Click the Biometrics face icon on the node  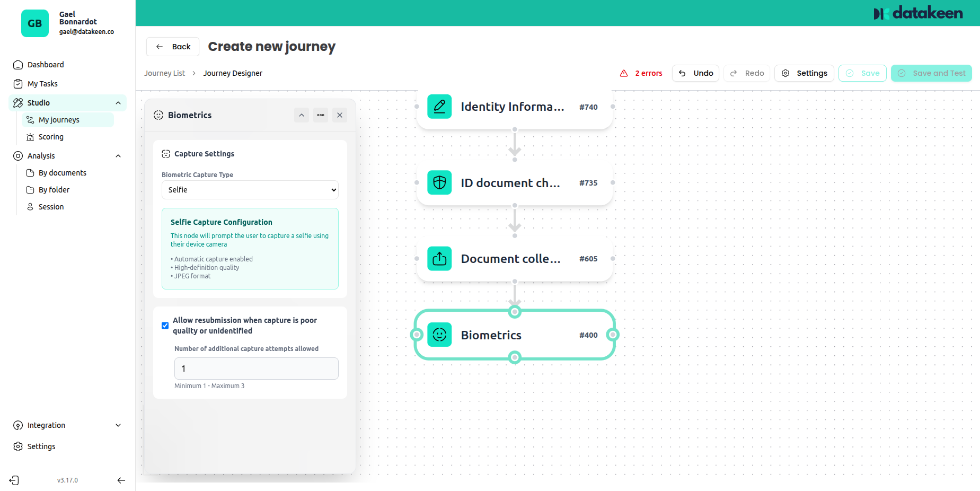point(439,335)
